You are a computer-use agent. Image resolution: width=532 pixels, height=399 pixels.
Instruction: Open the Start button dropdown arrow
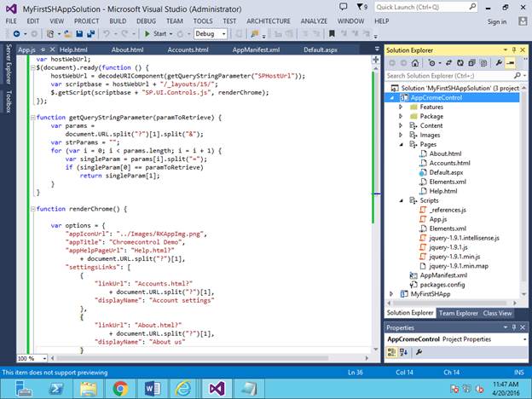171,34
